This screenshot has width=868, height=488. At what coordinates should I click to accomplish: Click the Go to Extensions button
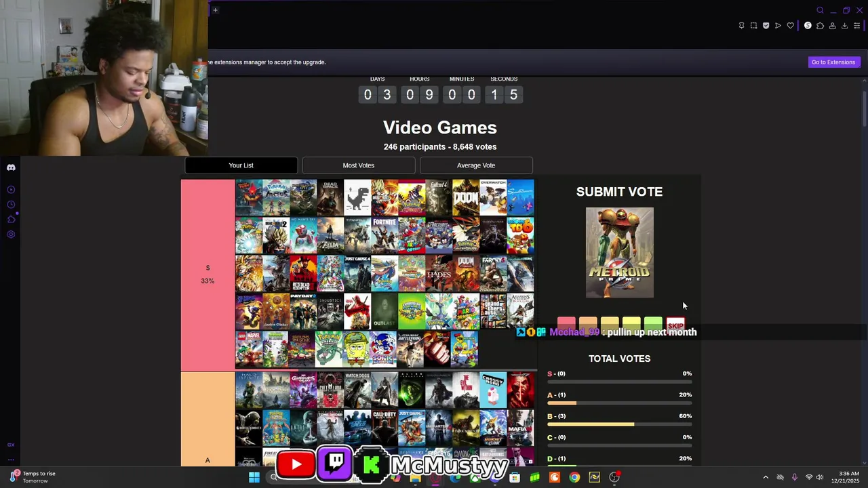click(833, 62)
